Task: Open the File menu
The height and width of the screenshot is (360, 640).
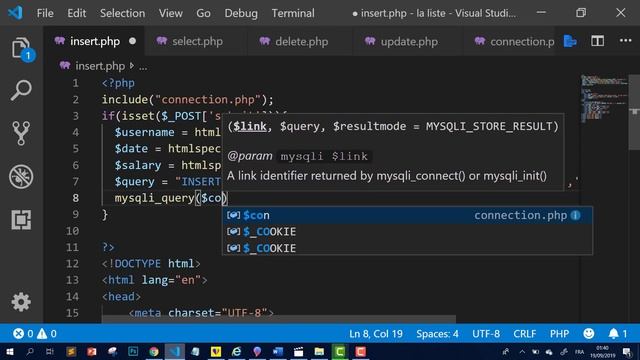Action: click(x=45, y=13)
